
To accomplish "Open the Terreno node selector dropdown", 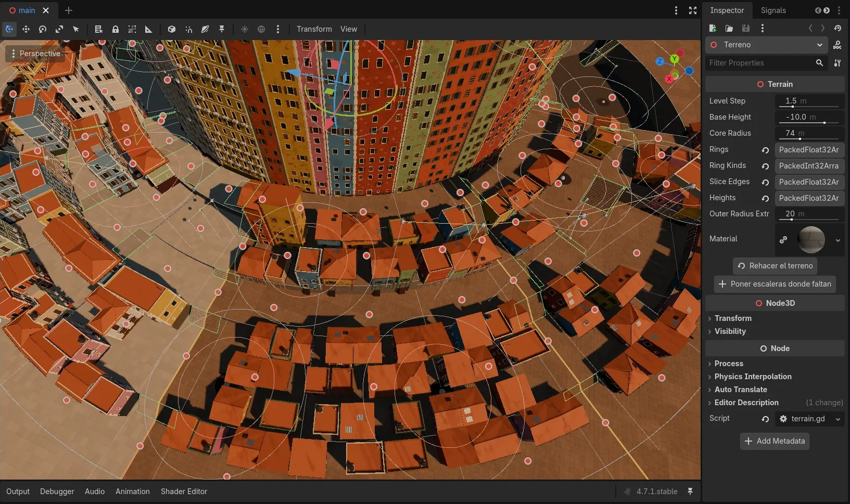I will coord(767,45).
